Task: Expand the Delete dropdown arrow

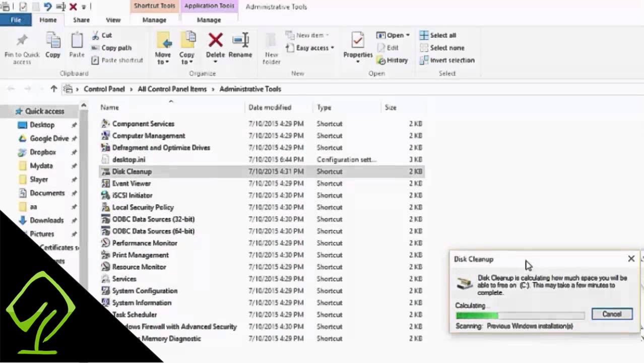Action: point(215,62)
